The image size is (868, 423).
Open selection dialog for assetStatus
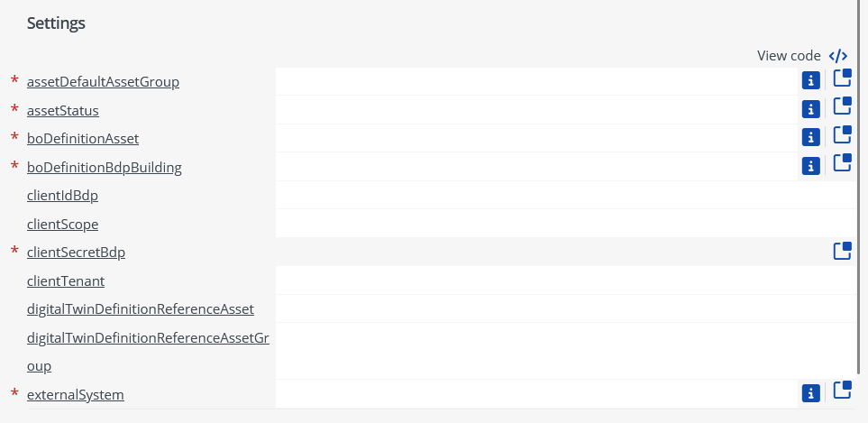tap(843, 106)
